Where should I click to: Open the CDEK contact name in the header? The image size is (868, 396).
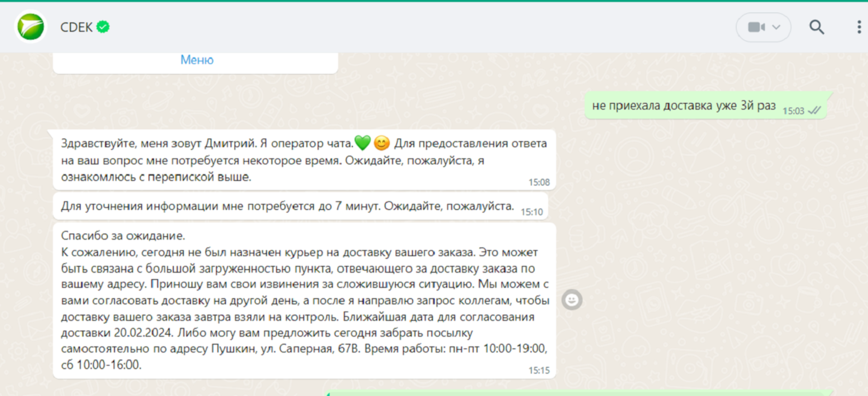pos(76,27)
